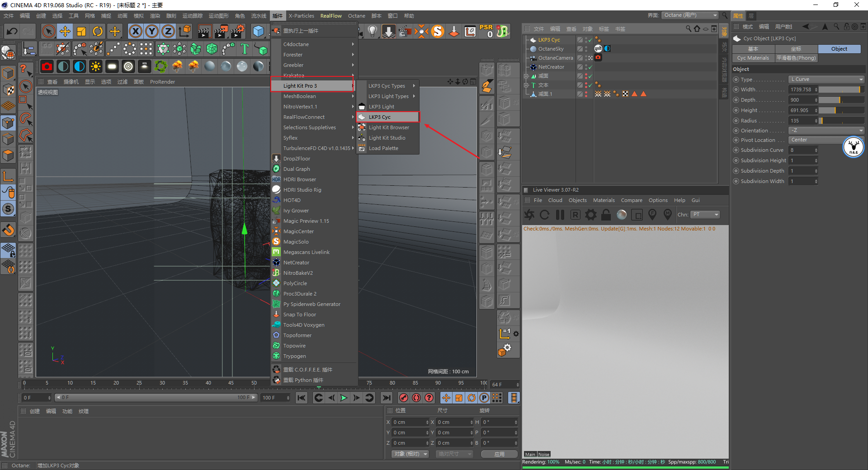The width and height of the screenshot is (868, 470).
Task: Click the Octane send scene icon
Action: pos(529,215)
